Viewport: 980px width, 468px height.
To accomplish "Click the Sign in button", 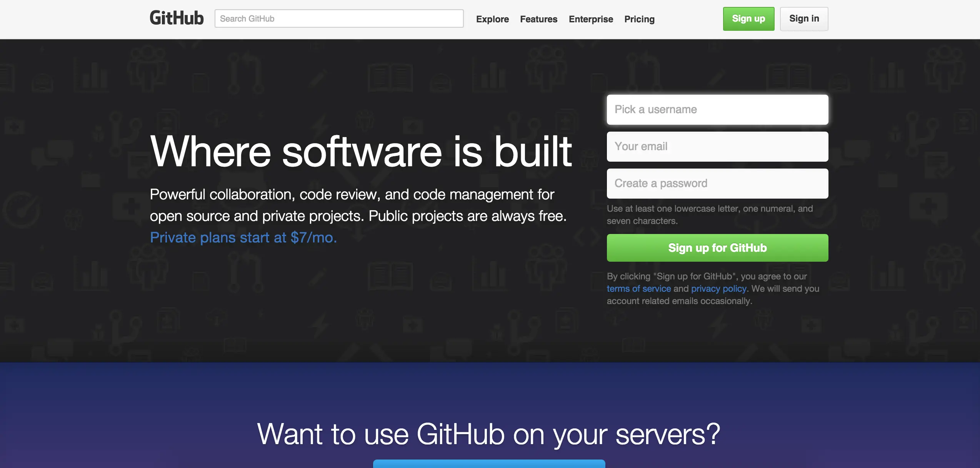I will (804, 19).
